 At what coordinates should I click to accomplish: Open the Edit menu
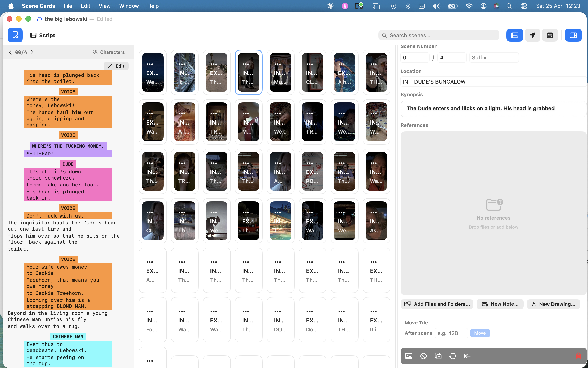pyautogui.click(x=85, y=6)
